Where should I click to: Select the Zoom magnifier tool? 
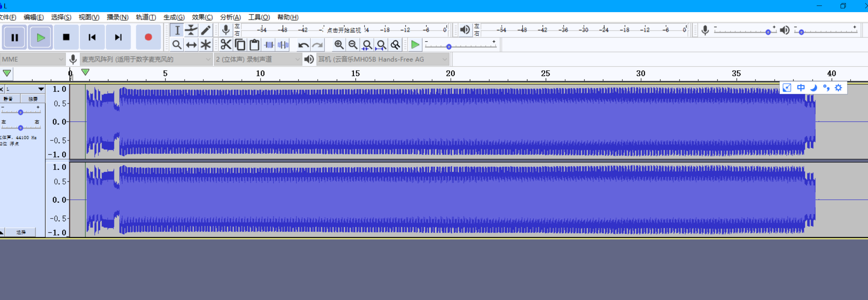[x=177, y=45]
